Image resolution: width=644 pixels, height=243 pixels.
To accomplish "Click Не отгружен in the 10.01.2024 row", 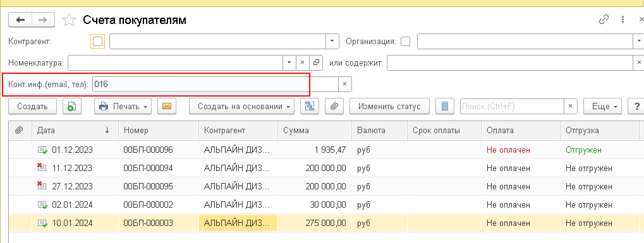I will (x=589, y=223).
